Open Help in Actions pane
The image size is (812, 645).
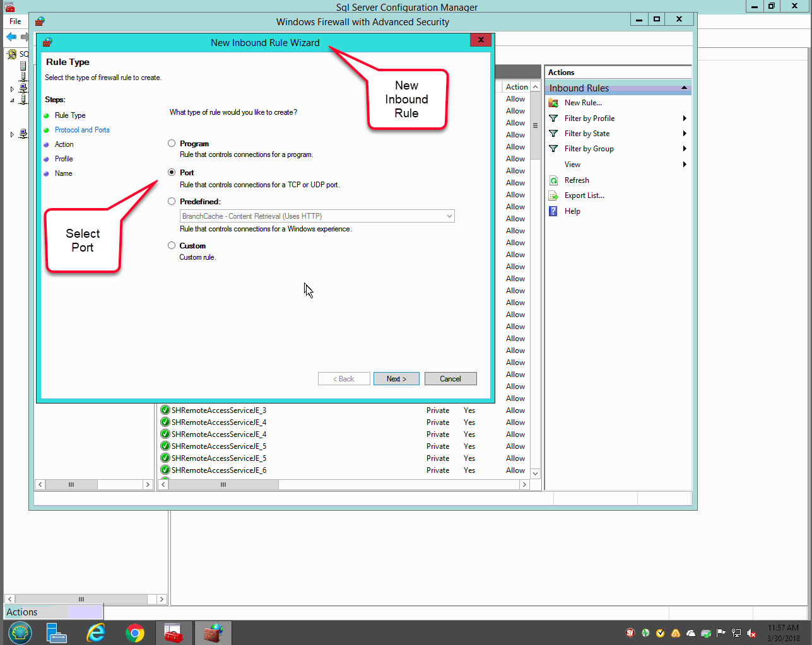572,211
